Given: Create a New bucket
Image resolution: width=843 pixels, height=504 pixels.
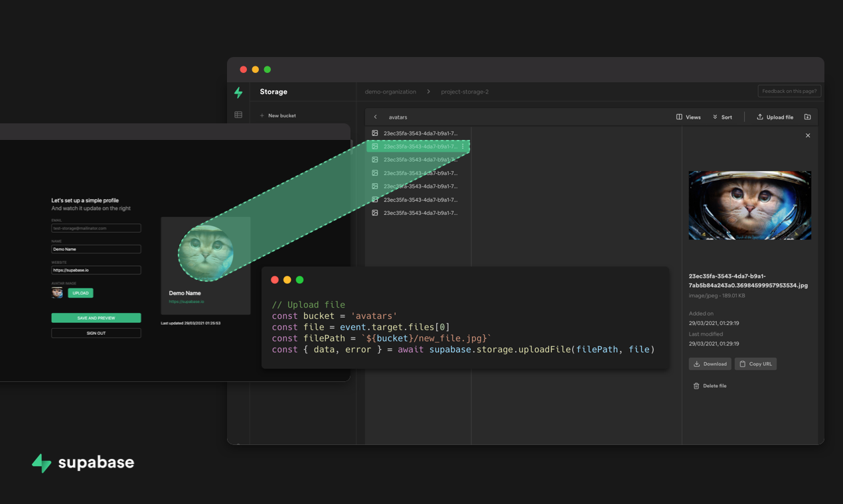Looking at the screenshot, I should (278, 115).
